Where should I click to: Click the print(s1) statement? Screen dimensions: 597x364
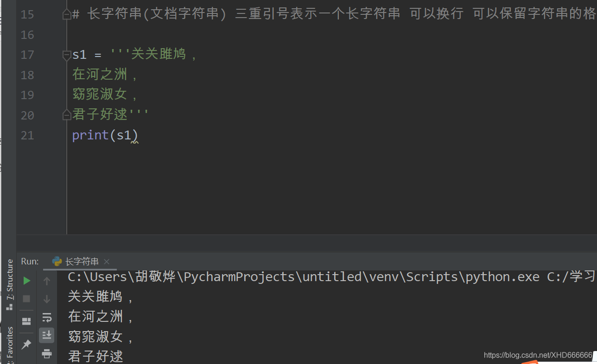[x=105, y=135]
